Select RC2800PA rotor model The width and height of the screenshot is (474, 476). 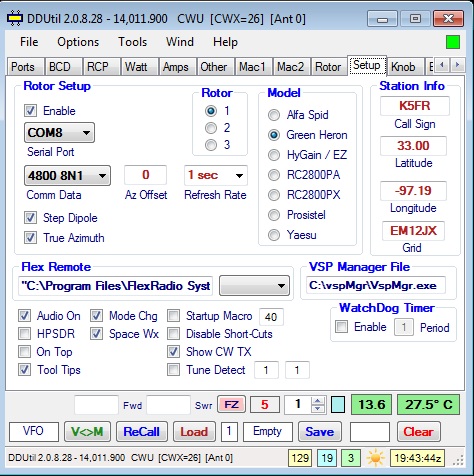274,175
